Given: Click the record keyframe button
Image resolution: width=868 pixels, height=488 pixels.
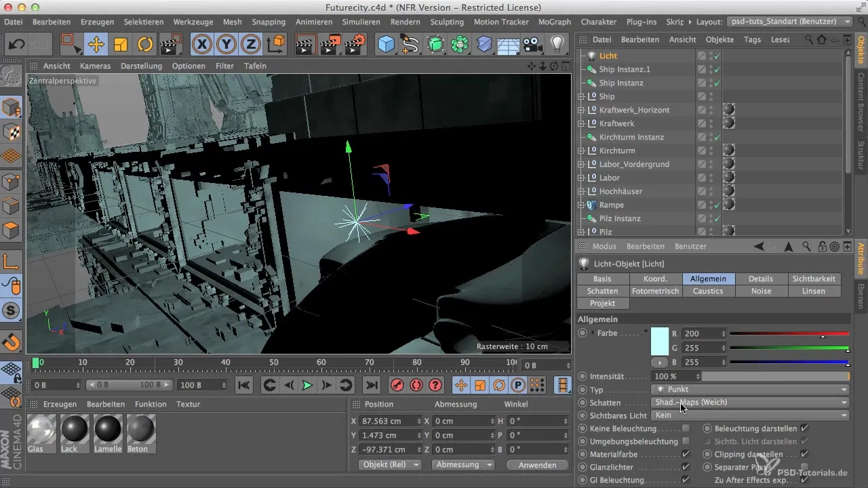Looking at the screenshot, I should [x=397, y=385].
